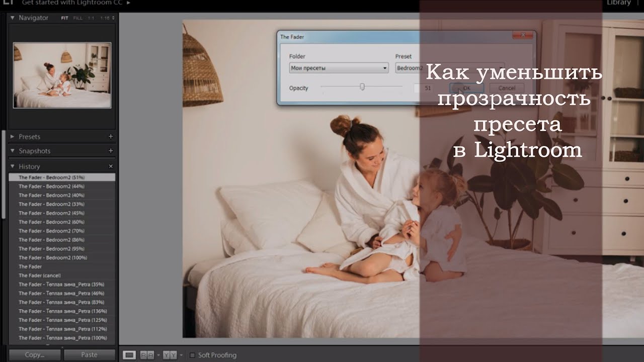644x362 pixels.
Task: Select history step 'Теплая зима_Petra (46%)'
Action: pyautogui.click(x=62, y=293)
